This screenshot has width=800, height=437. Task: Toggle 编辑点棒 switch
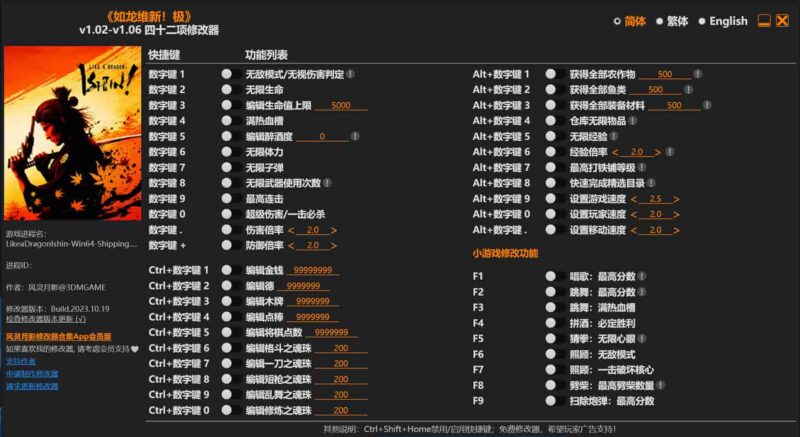click(x=231, y=317)
